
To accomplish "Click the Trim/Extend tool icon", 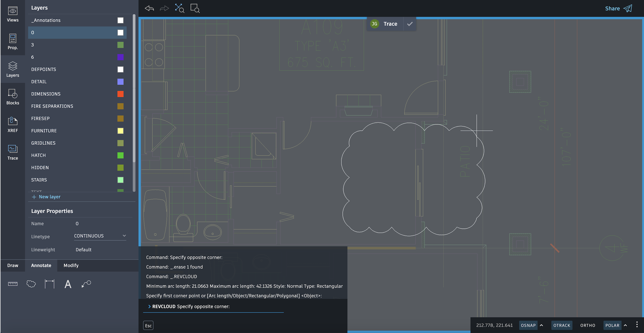I will coord(49,283).
